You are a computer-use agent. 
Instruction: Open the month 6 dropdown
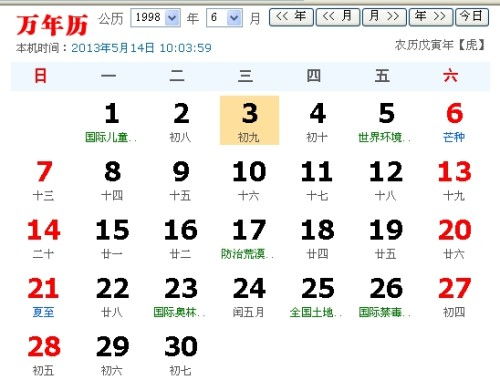click(224, 17)
